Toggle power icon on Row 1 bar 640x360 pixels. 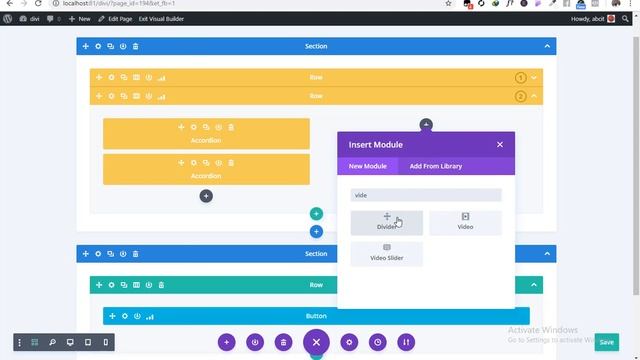click(x=149, y=78)
